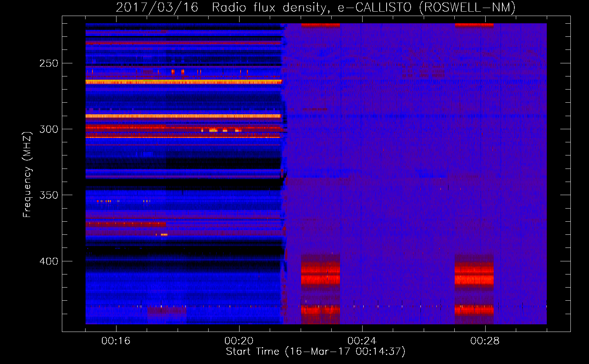The width and height of the screenshot is (589, 364).
Task: Click the 00:16 time tick label
Action: click(x=116, y=341)
